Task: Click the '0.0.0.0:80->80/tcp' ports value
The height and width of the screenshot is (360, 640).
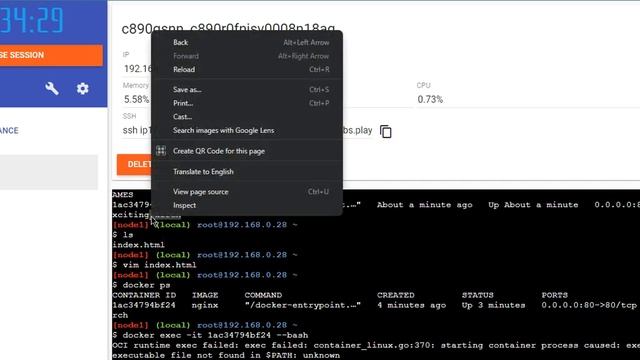Action: (x=589, y=305)
